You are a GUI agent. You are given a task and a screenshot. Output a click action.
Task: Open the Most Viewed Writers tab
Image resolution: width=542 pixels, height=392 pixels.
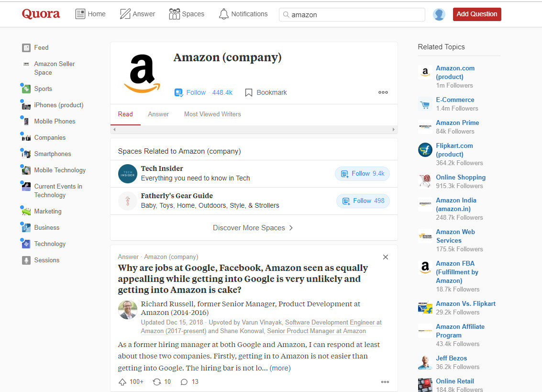click(212, 114)
